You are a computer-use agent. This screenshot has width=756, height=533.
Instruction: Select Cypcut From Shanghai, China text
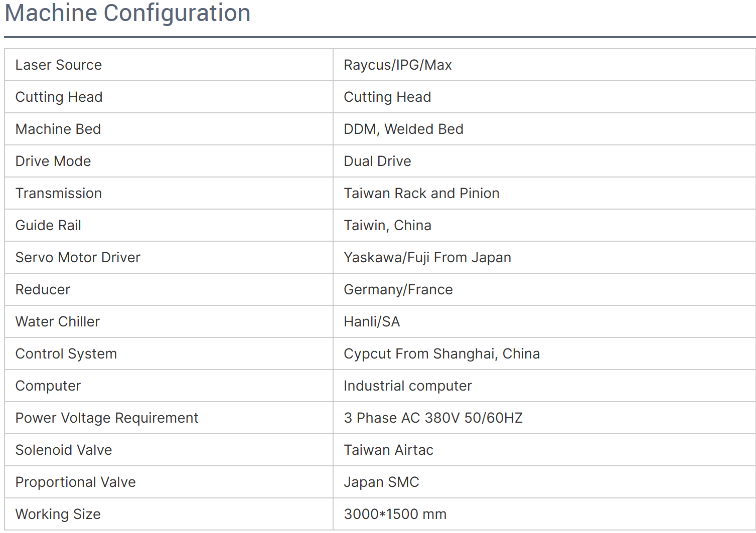coord(441,353)
